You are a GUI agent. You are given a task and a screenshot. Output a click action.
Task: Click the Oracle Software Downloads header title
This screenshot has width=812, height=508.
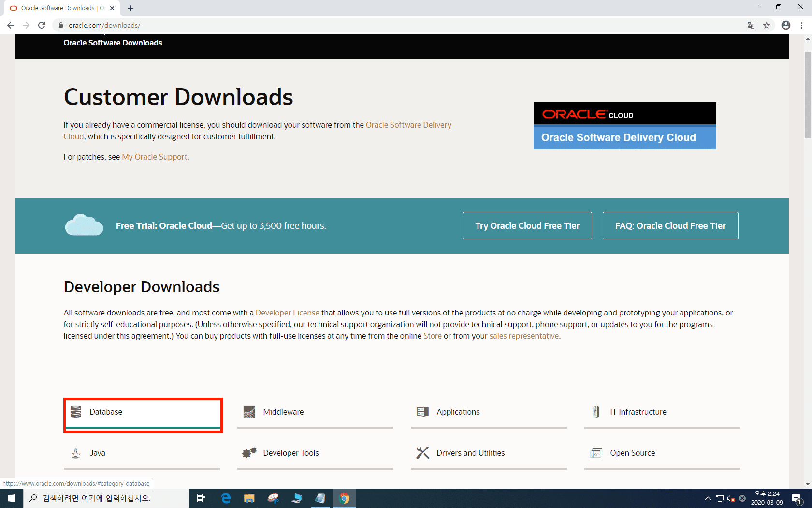113,43
